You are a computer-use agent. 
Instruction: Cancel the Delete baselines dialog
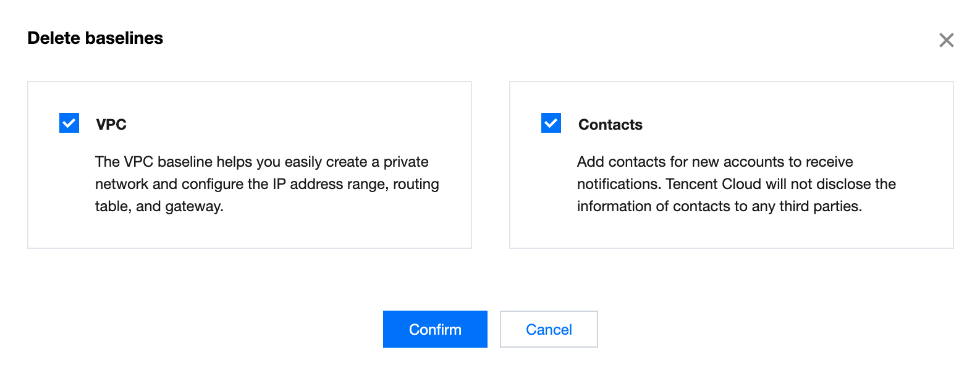pos(549,329)
